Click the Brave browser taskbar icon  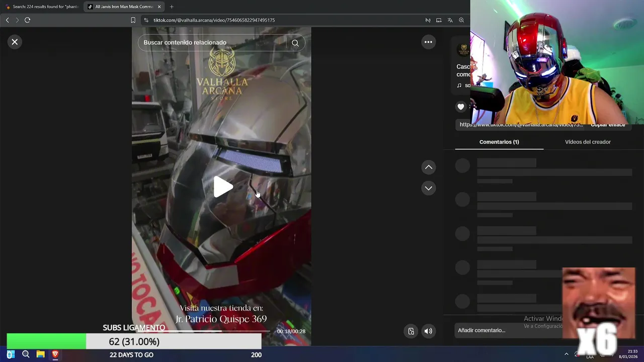pyautogui.click(x=55, y=354)
